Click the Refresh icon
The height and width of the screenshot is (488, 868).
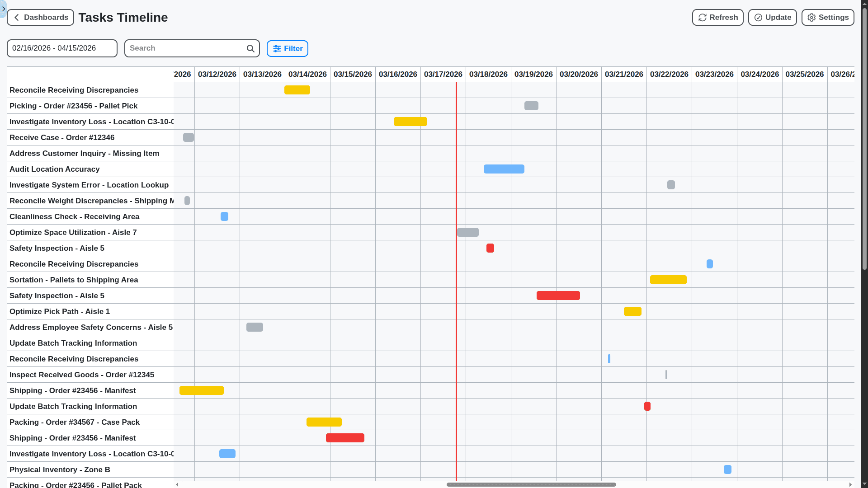(x=703, y=17)
